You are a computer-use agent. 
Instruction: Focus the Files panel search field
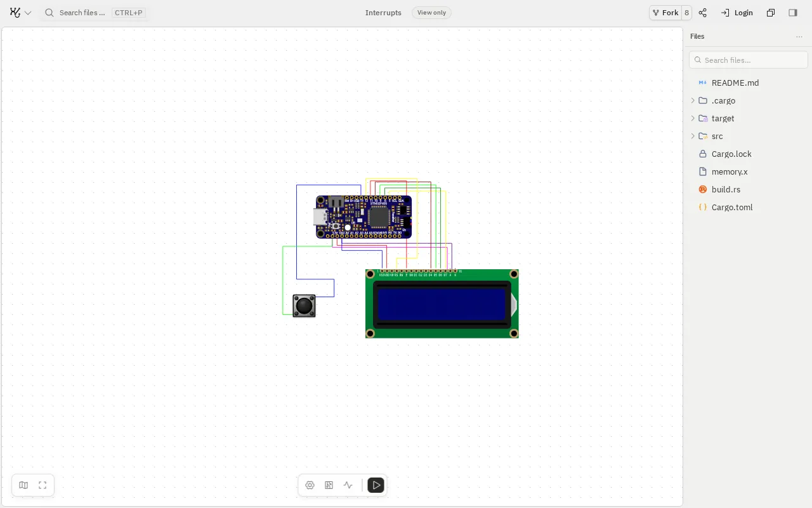tap(749, 60)
